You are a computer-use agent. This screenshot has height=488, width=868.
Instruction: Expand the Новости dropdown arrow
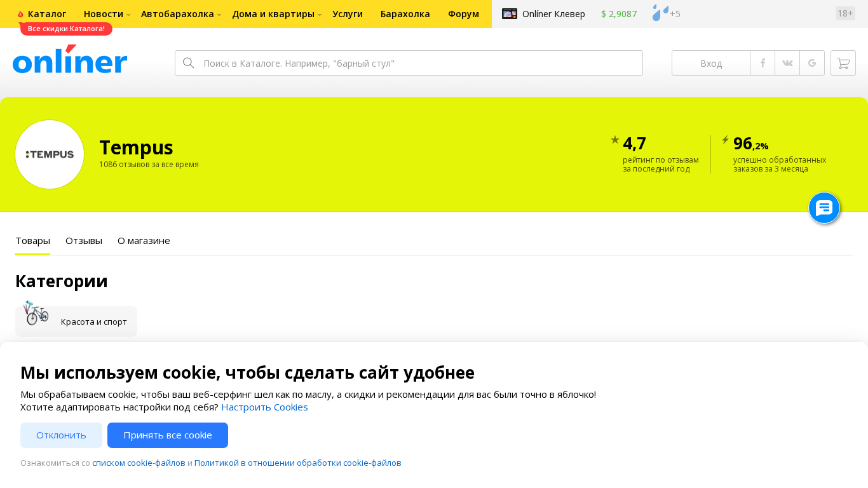pyautogui.click(x=128, y=15)
